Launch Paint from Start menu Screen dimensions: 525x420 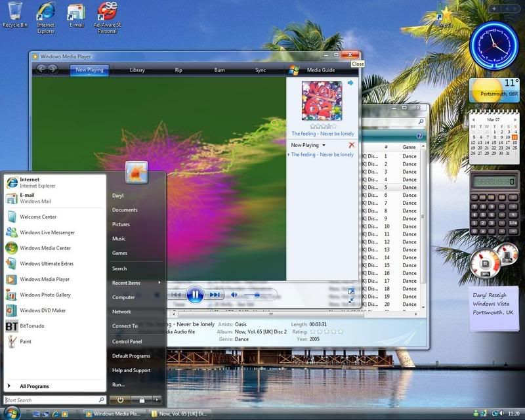(54, 342)
